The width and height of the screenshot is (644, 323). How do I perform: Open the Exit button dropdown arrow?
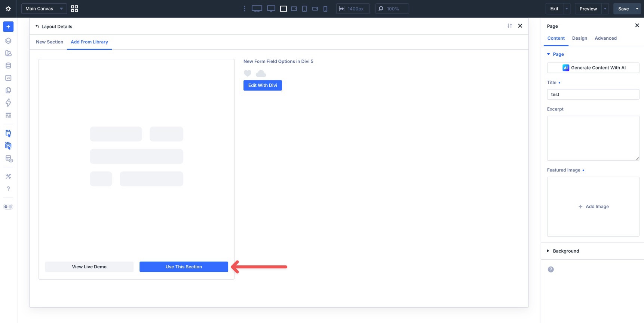coord(567,9)
